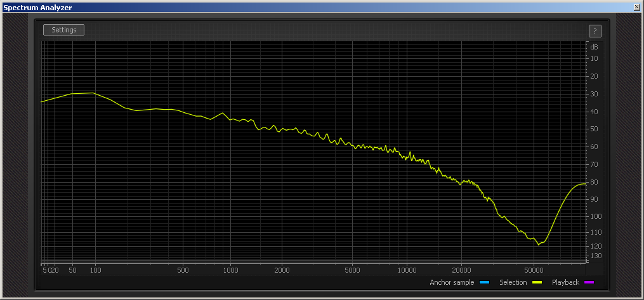Close the Spectrum Analyzer window
Image resolution: width=644 pixels, height=300 pixels.
[636, 7]
